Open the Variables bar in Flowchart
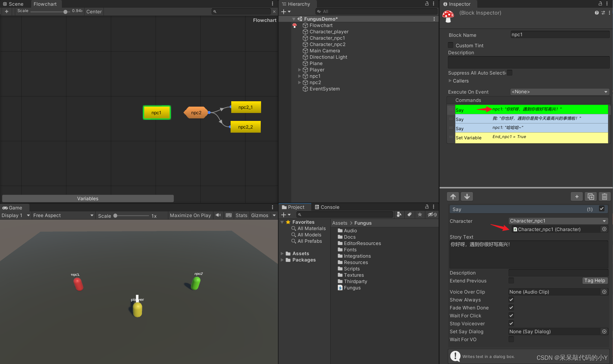The width and height of the screenshot is (613, 364). click(x=88, y=198)
